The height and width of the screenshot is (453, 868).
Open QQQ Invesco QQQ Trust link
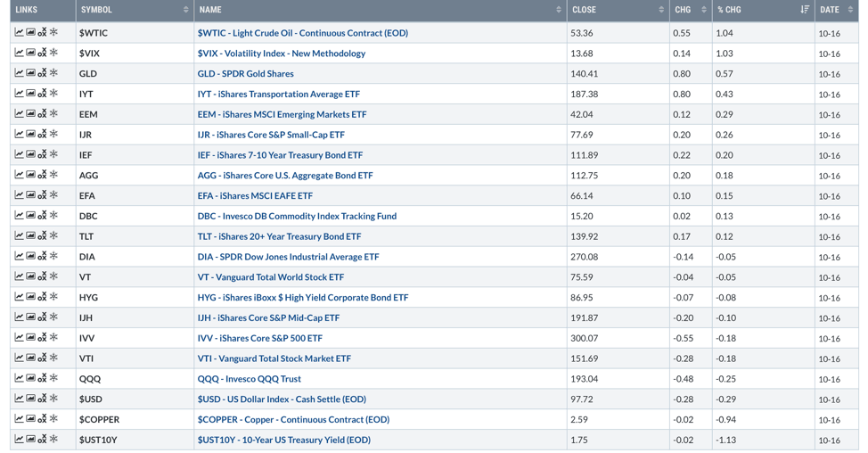coord(250,379)
